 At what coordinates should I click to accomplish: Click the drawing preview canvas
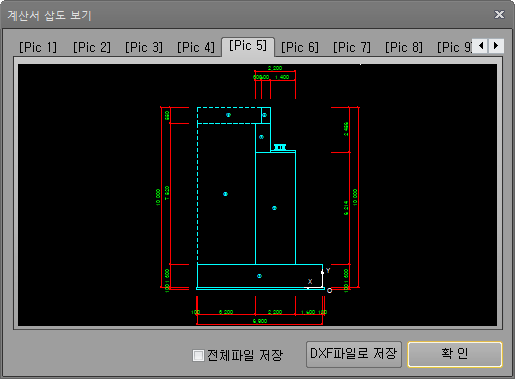257,195
